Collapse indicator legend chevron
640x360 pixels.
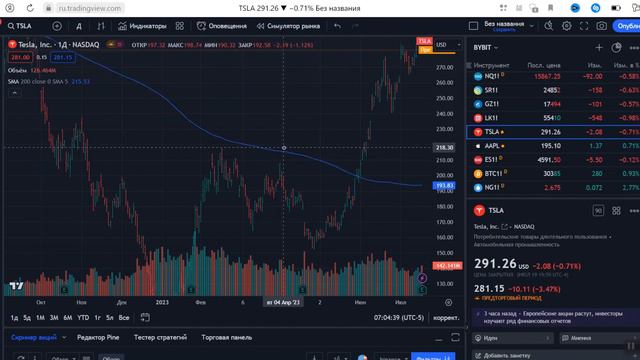pyautogui.click(x=14, y=93)
